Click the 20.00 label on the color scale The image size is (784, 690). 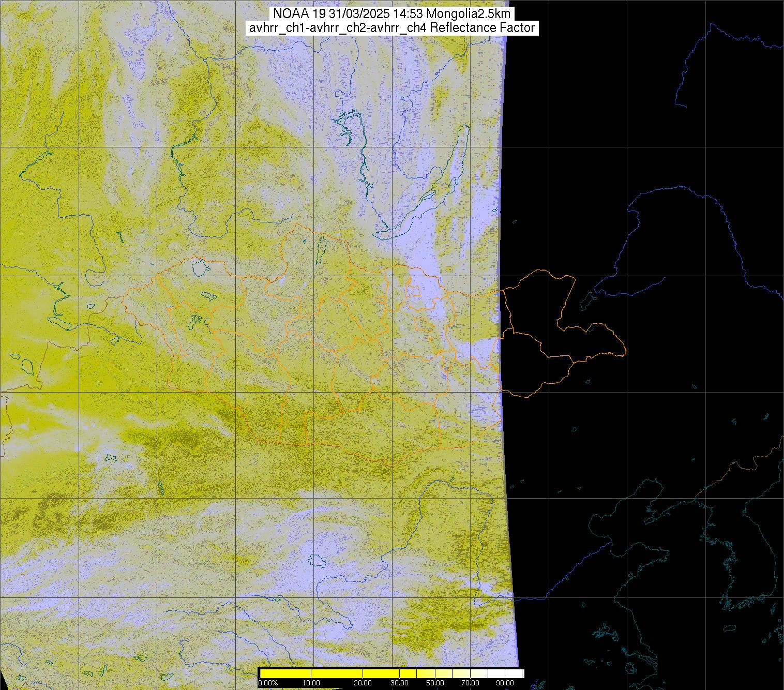click(x=363, y=683)
